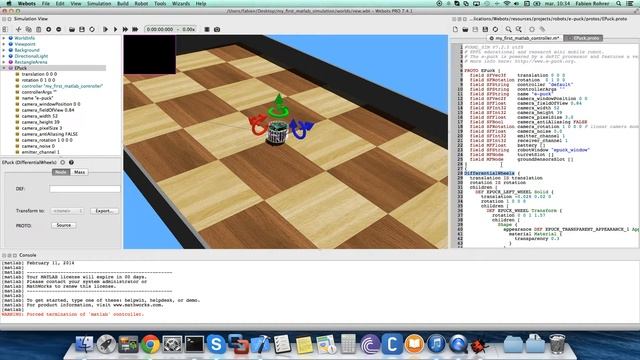The height and width of the screenshot is (360, 640).
Task: Switch to the EPuck.proto editor tab
Action: (x=583, y=38)
